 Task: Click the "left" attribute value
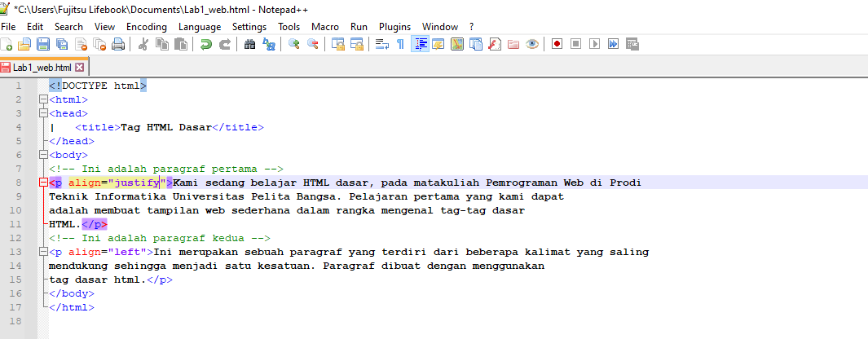(x=127, y=252)
